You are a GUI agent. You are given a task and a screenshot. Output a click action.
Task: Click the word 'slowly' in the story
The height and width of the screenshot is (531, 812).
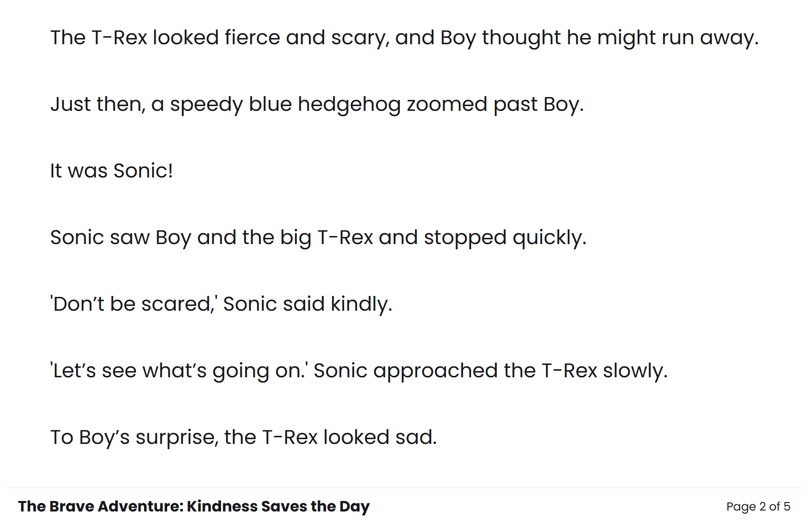click(634, 371)
